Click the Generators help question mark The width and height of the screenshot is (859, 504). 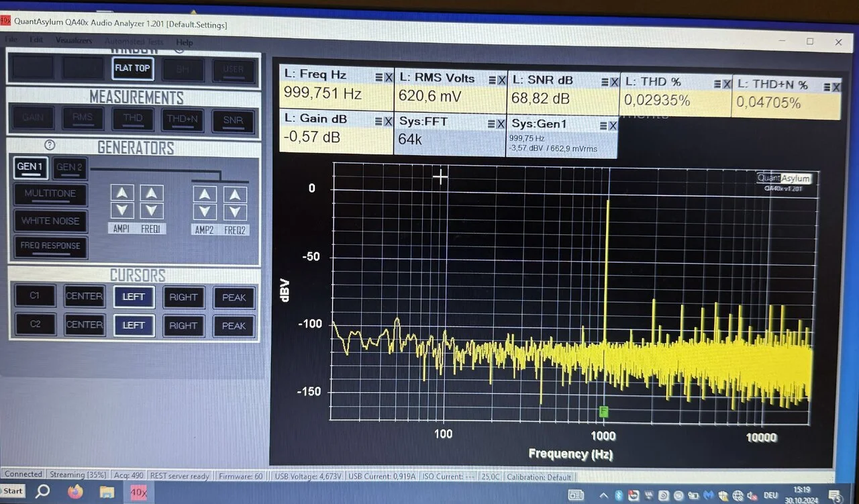(x=49, y=145)
